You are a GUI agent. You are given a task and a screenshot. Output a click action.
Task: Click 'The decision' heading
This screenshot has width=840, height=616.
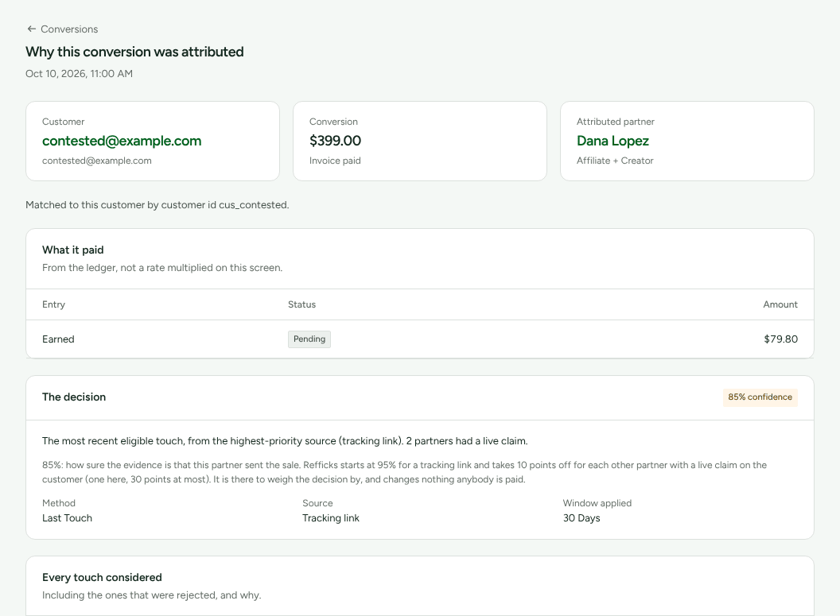point(74,397)
